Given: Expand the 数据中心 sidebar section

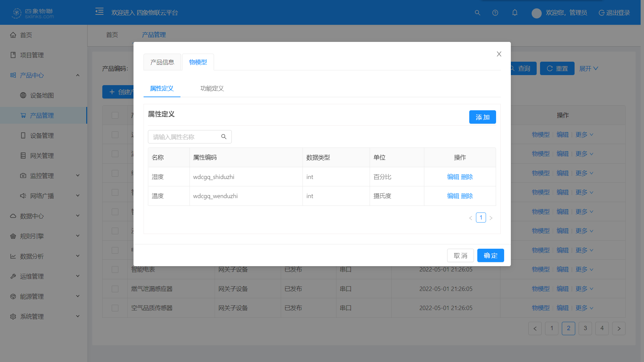Looking at the screenshot, I should coord(32,216).
